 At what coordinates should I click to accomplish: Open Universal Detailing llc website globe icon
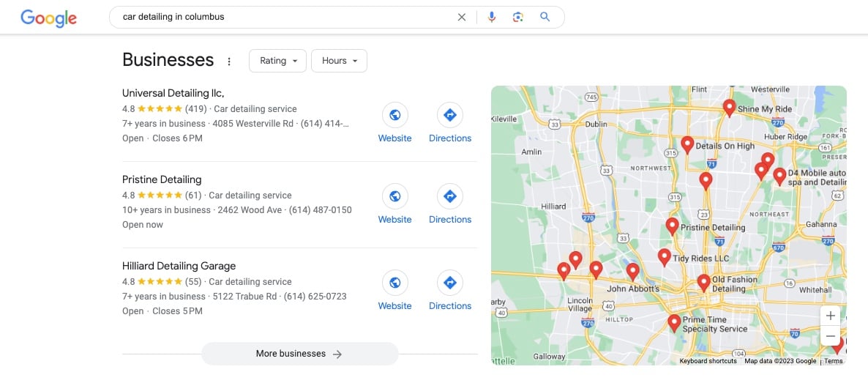coord(395,115)
